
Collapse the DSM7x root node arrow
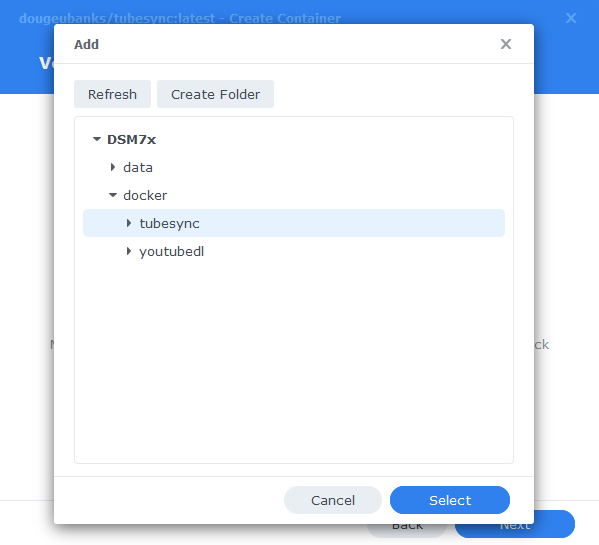97,139
